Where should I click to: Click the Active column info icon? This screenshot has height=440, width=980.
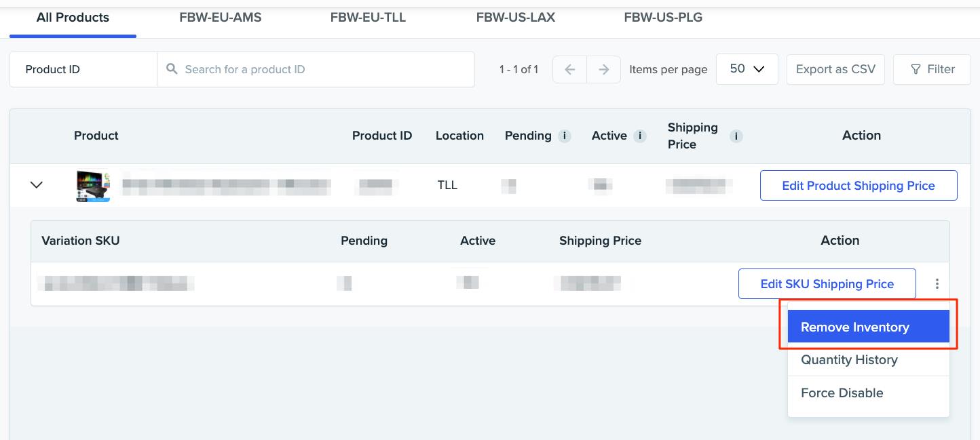coord(639,136)
